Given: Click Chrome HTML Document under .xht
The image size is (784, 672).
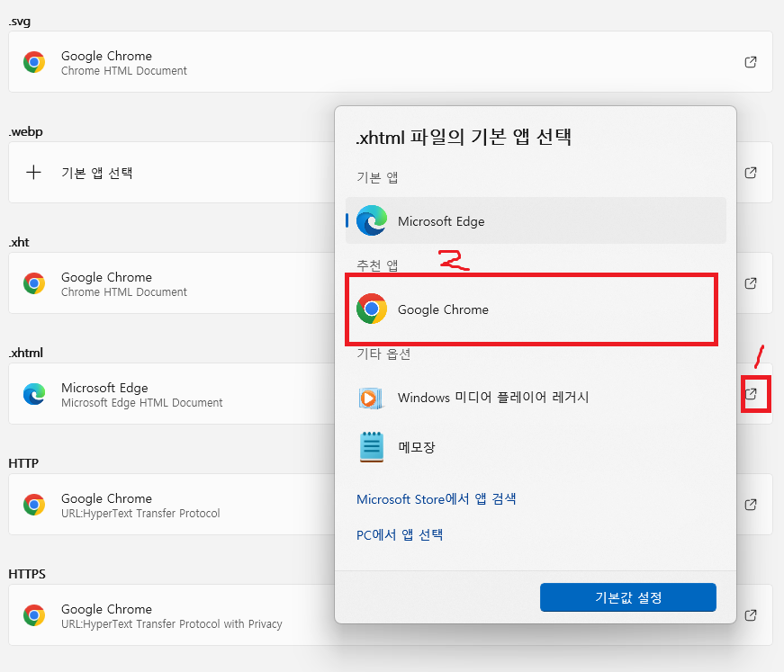Looking at the screenshot, I should point(124,292).
